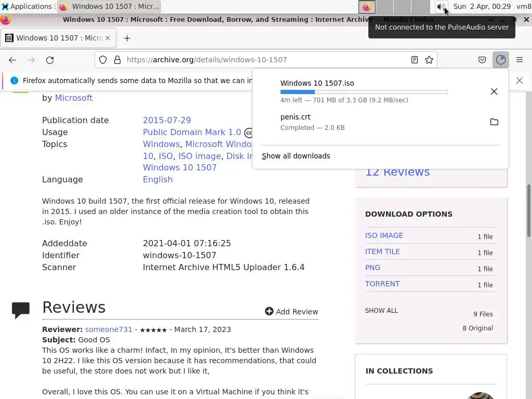Viewport: 532px width, 399px height.
Task: Click the Creative Commons icon beside Public Domain Mark
Action: (249, 132)
